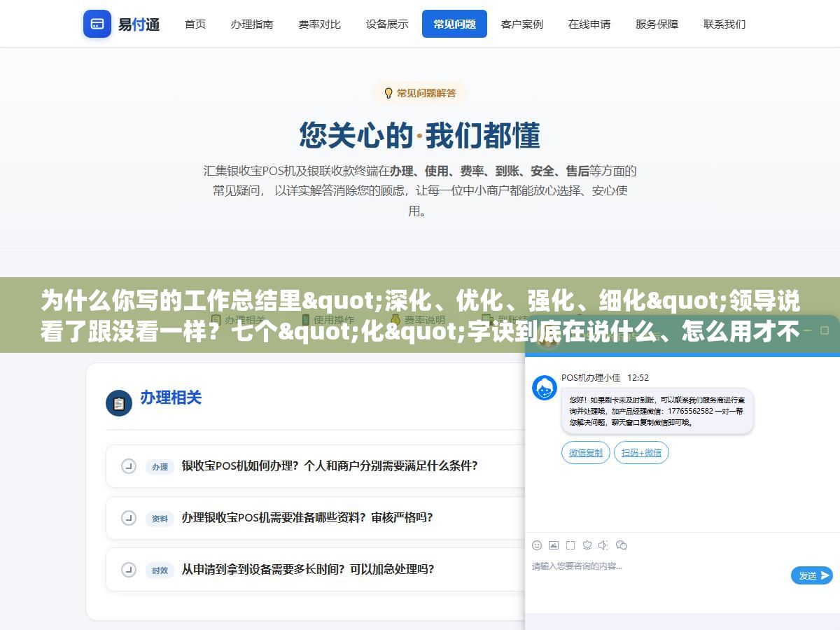Image resolution: width=840 pixels, height=630 pixels.
Task: Click the screenshot capture icon in chat
Action: click(570, 545)
